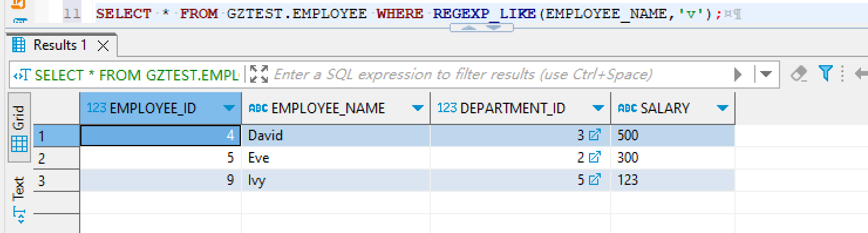Open David's department foreign key link icon
This screenshot has height=233, width=868.
[594, 136]
